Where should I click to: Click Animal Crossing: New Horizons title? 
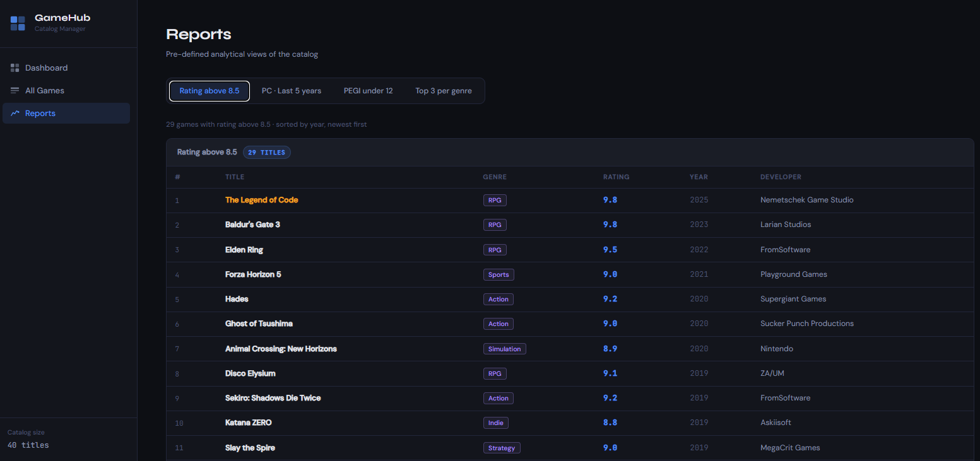281,349
